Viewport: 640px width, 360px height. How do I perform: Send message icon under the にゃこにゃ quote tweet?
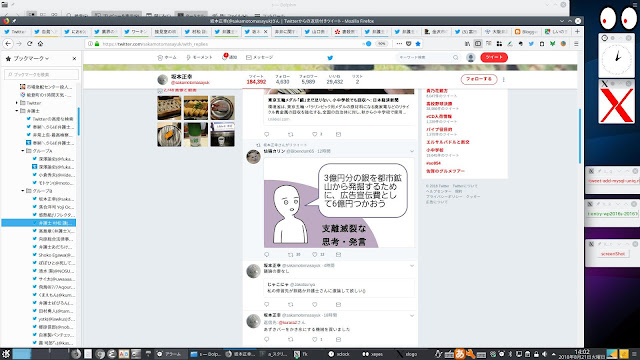tap(338, 304)
